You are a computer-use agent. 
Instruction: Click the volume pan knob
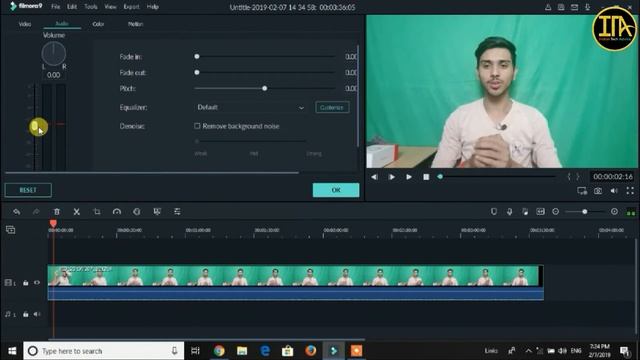[53, 54]
